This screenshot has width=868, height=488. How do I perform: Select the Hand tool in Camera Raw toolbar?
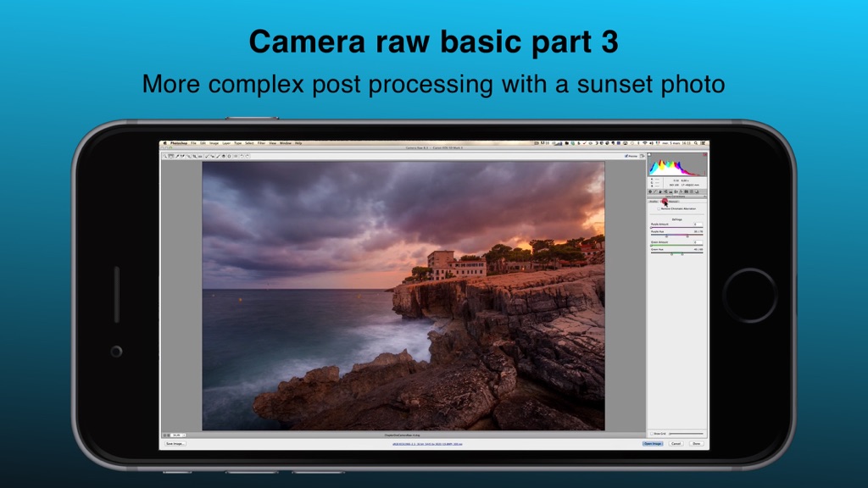(x=171, y=156)
